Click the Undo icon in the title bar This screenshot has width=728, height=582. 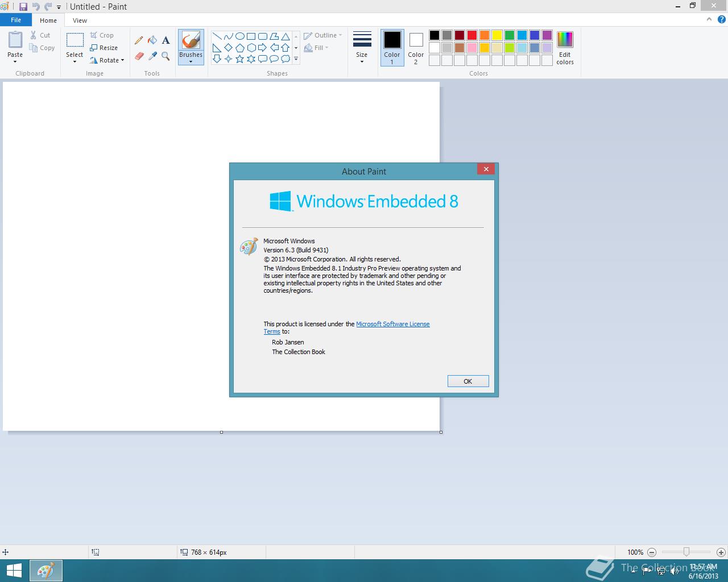point(36,7)
